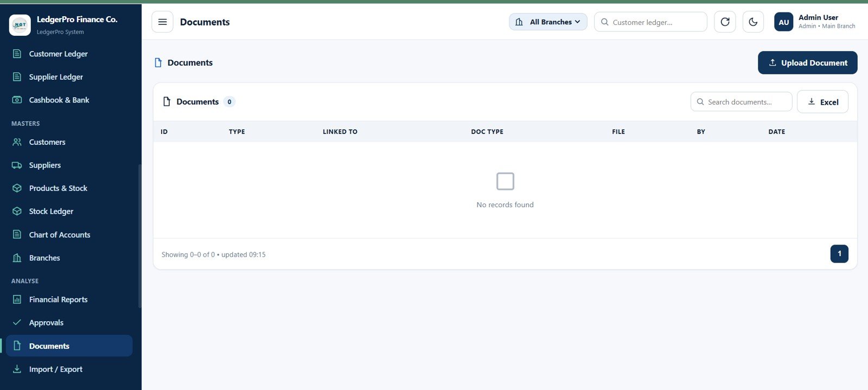Sort by the LINKED TO column header
Screen dimensions: 868x390
point(340,132)
